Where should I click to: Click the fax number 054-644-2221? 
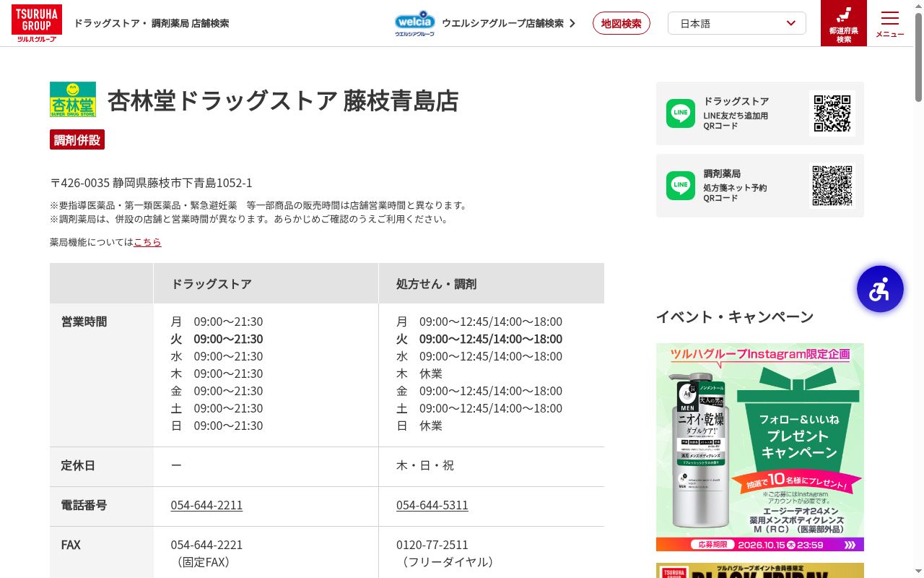[206, 545]
